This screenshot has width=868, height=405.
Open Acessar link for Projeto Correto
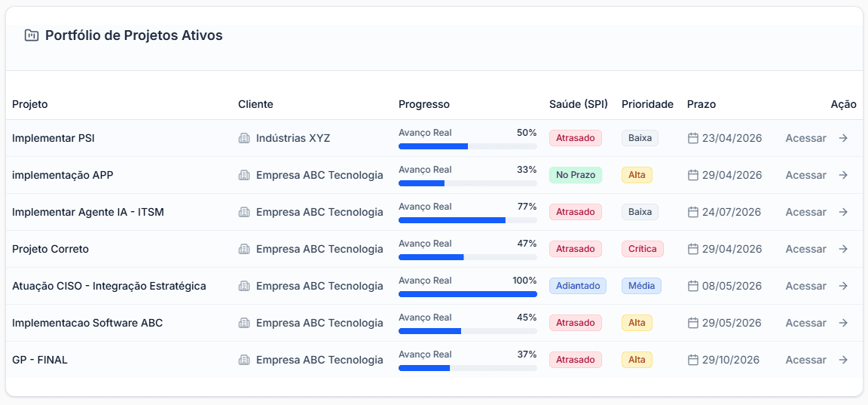pos(805,249)
